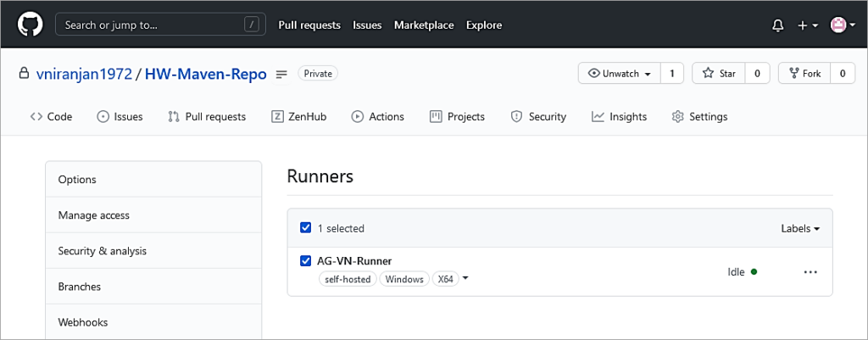This screenshot has height=340, width=868.
Task: Open the Projects tab
Action: coord(457,117)
